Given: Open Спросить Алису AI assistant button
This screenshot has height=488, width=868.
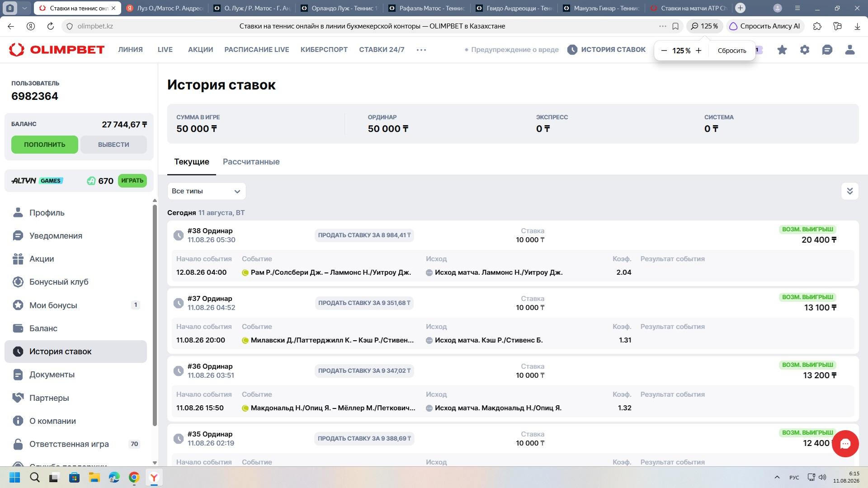Looking at the screenshot, I should 765,26.
